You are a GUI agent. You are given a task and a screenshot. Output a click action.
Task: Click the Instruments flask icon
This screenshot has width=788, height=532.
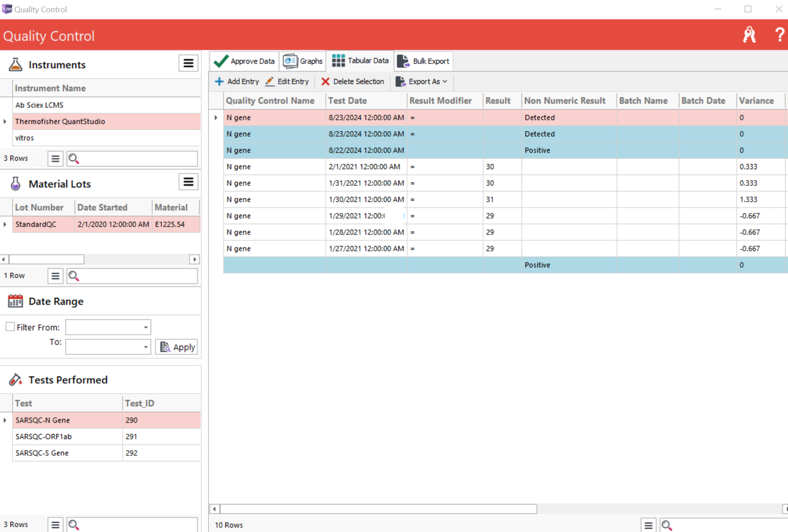[16, 65]
